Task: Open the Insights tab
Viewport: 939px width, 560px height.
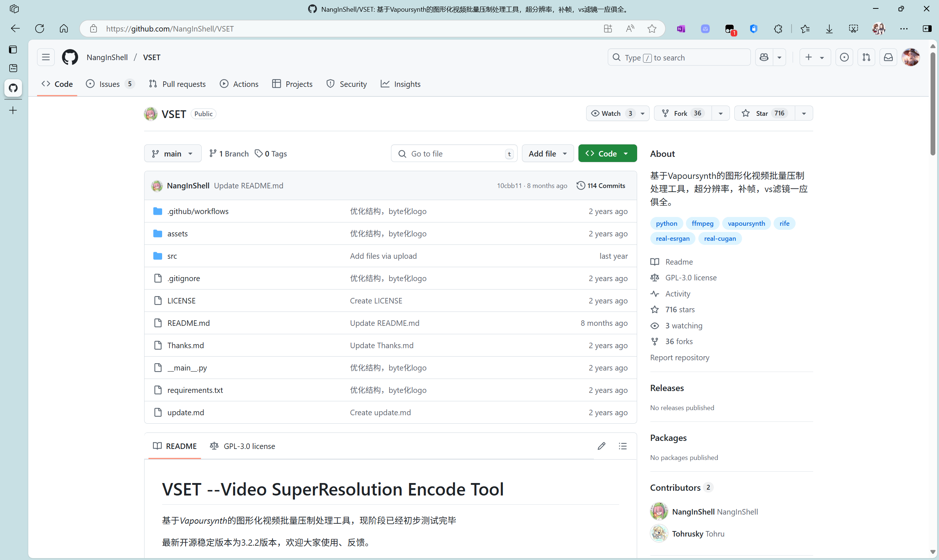Action: pyautogui.click(x=401, y=84)
